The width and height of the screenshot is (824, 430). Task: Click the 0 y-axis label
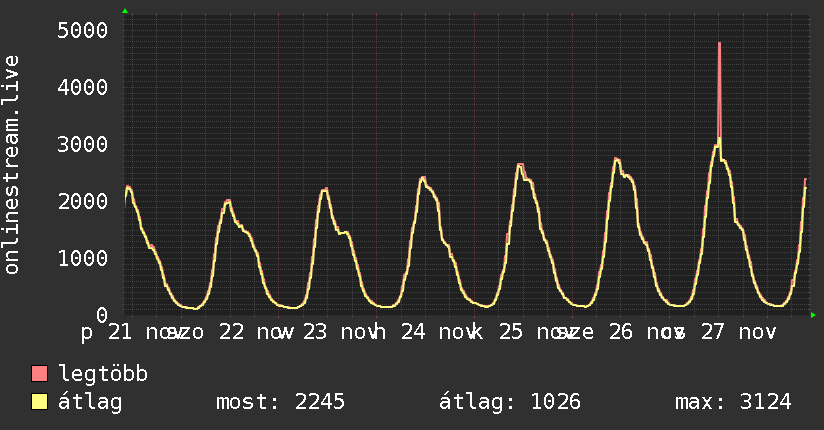[102, 315]
